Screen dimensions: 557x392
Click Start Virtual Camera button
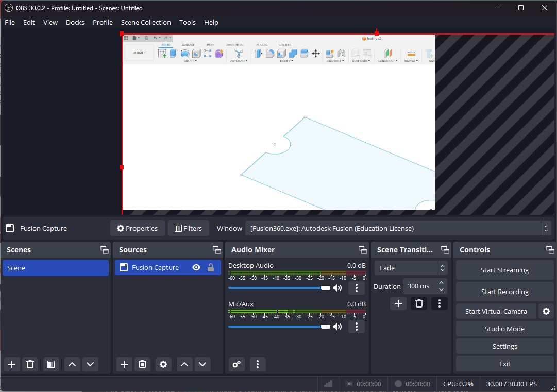496,312
